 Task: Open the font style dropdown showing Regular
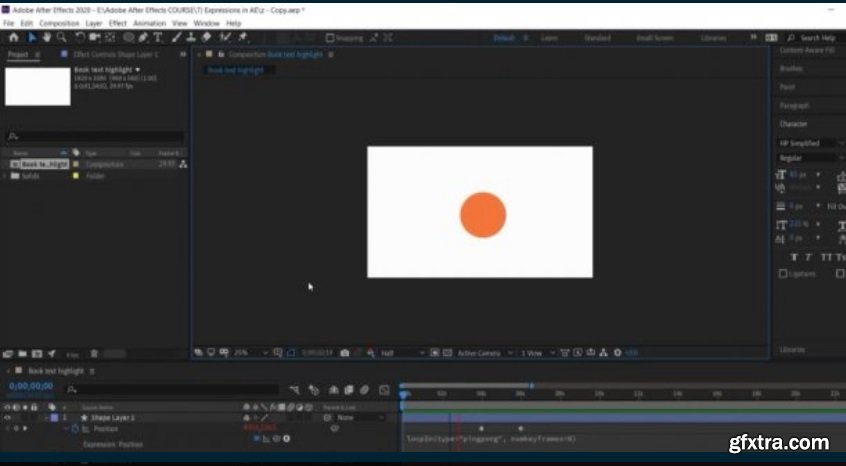pos(806,158)
